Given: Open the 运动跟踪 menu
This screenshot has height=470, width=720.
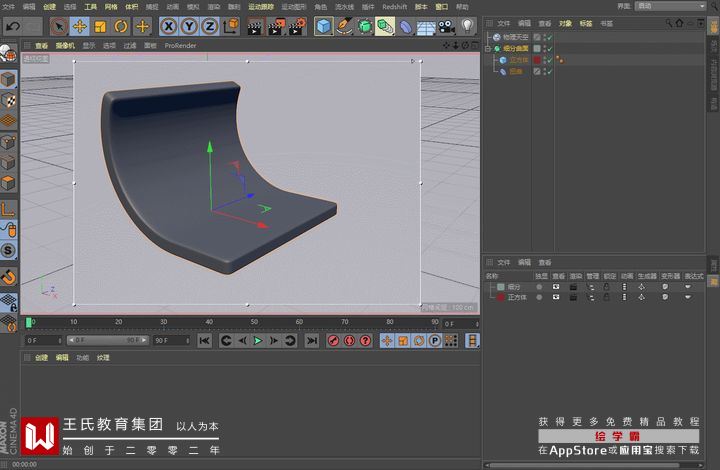Looking at the screenshot, I should tap(260, 6).
